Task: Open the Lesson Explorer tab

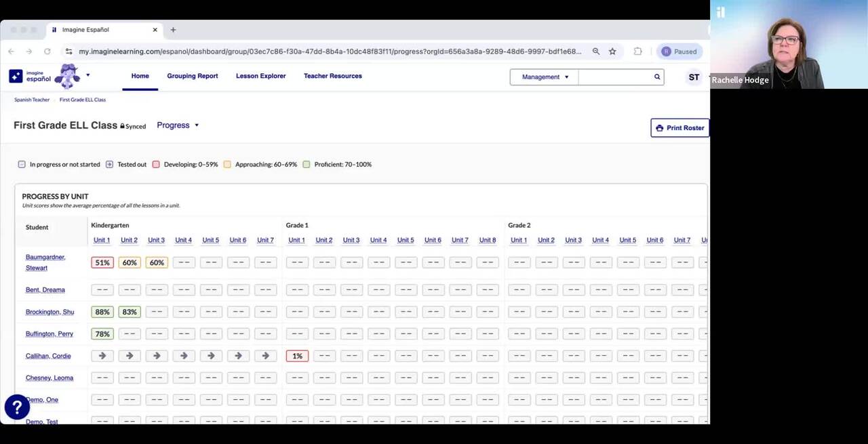Action: [x=261, y=76]
